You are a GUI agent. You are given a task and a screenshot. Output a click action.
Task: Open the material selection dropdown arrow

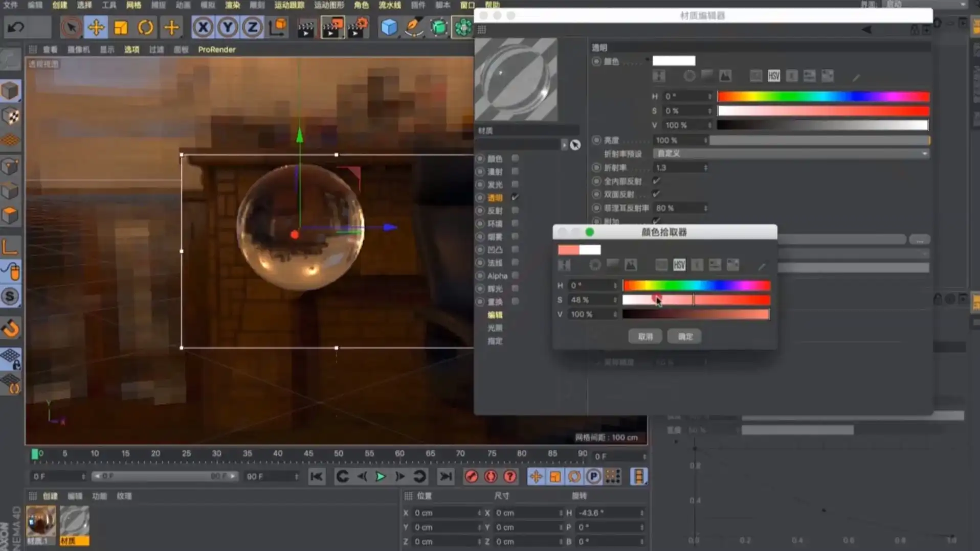click(x=565, y=145)
